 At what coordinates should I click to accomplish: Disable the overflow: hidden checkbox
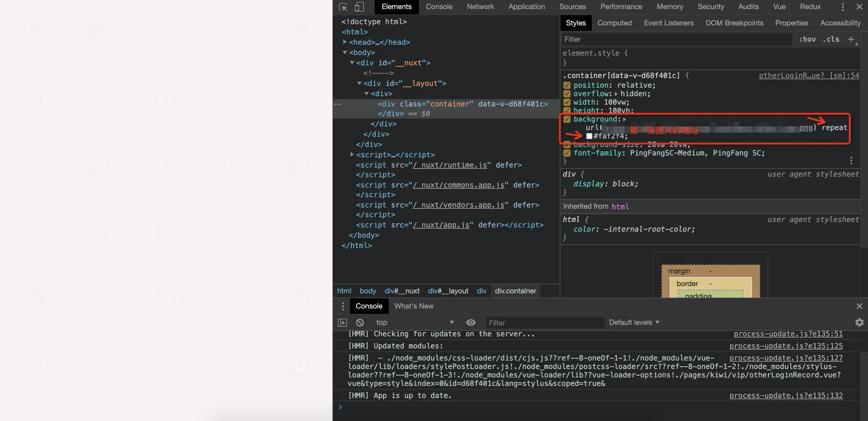click(567, 94)
